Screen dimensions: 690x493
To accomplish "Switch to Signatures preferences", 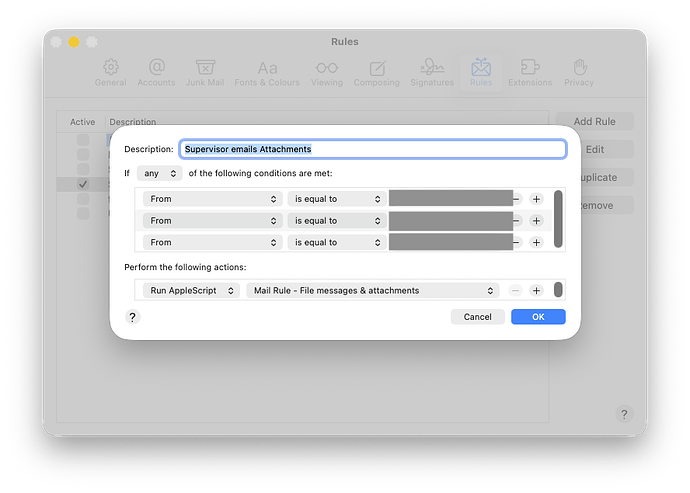I will (x=431, y=73).
